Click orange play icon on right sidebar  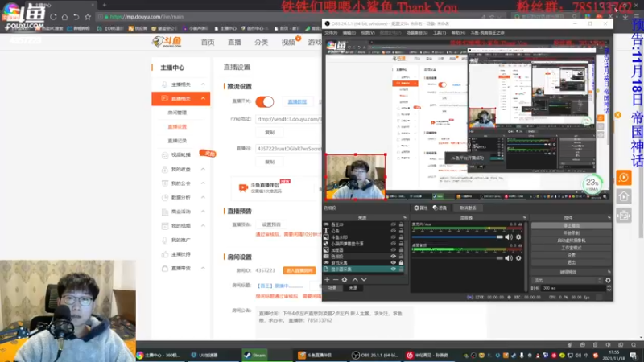(623, 178)
